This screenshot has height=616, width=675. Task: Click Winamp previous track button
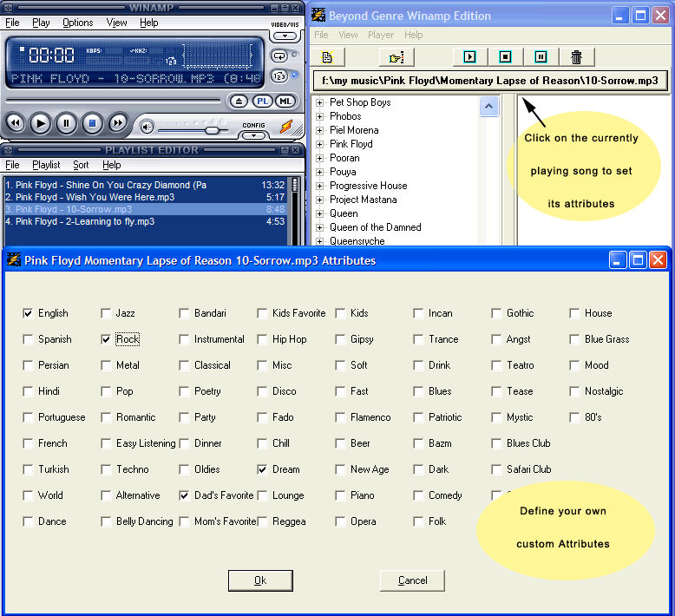tap(15, 123)
